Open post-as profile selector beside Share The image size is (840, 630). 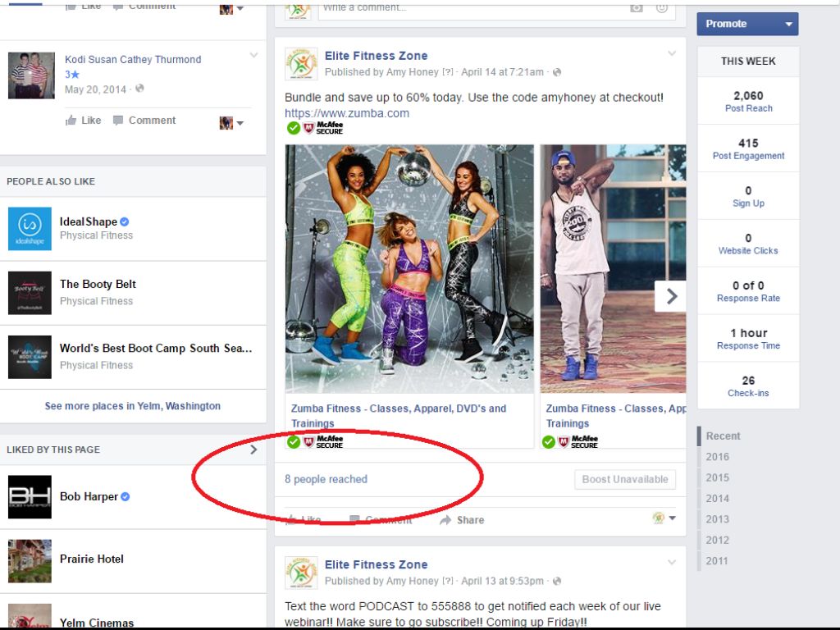click(664, 518)
